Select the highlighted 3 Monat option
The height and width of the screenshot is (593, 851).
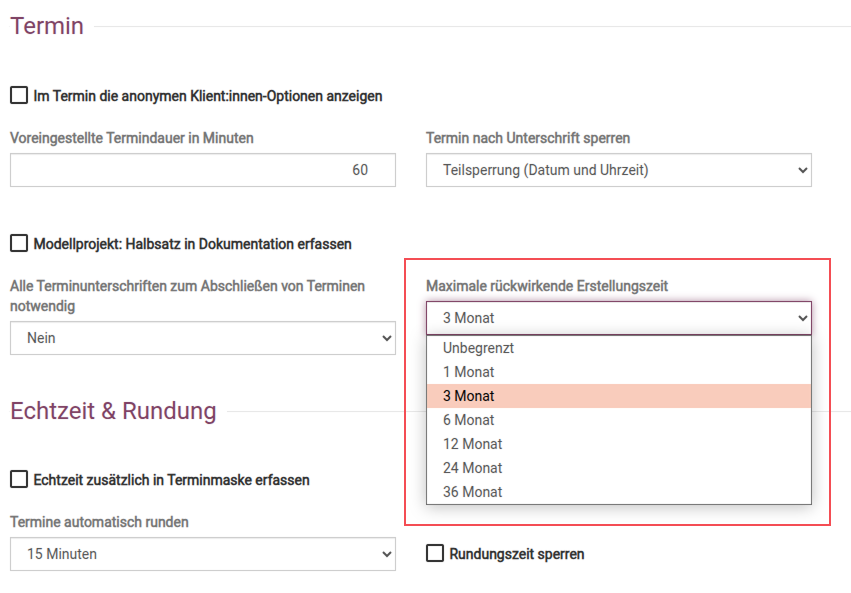tap(468, 396)
